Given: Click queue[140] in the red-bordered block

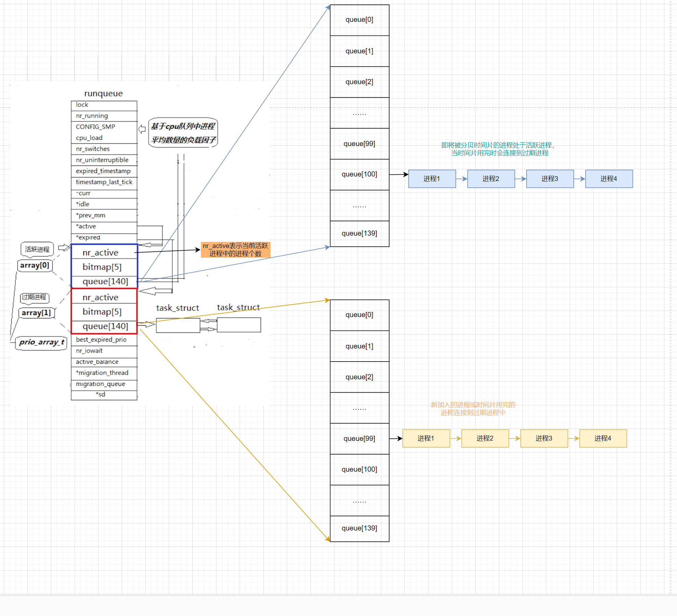Looking at the screenshot, I should point(105,326).
